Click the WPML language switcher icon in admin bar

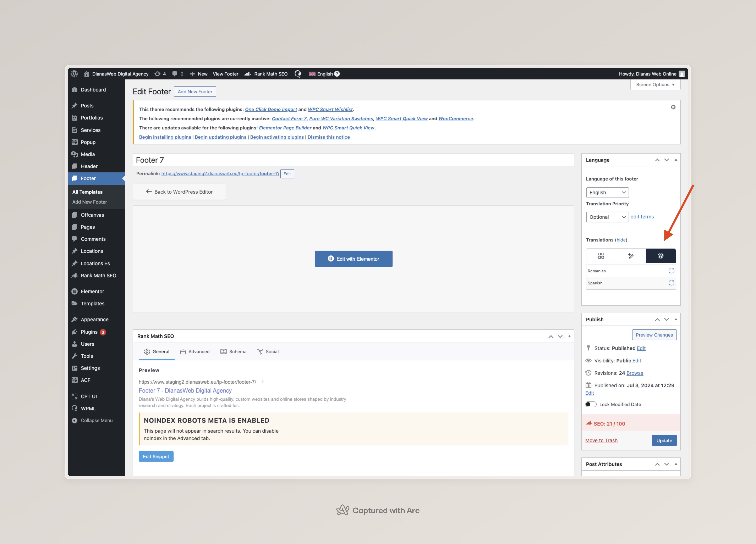298,74
